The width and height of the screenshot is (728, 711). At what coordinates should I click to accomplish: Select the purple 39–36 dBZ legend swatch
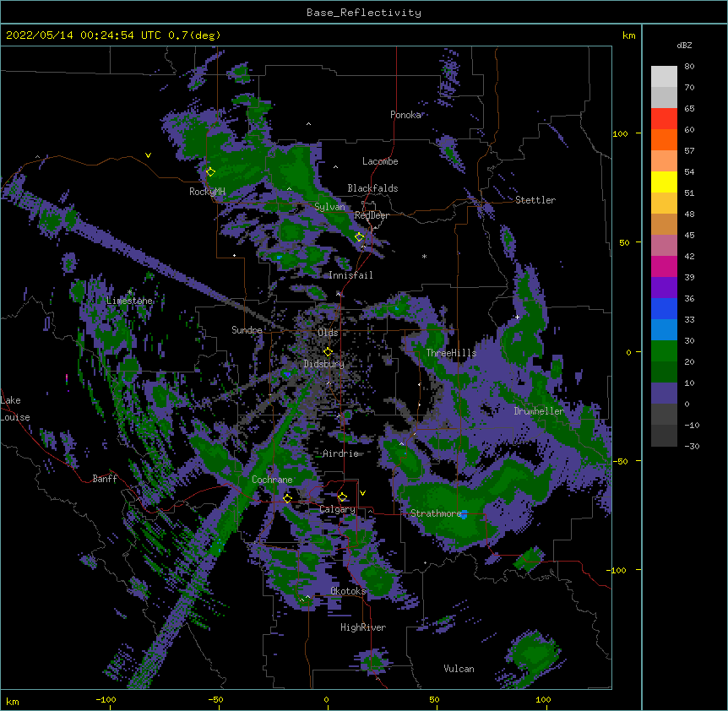(x=664, y=288)
